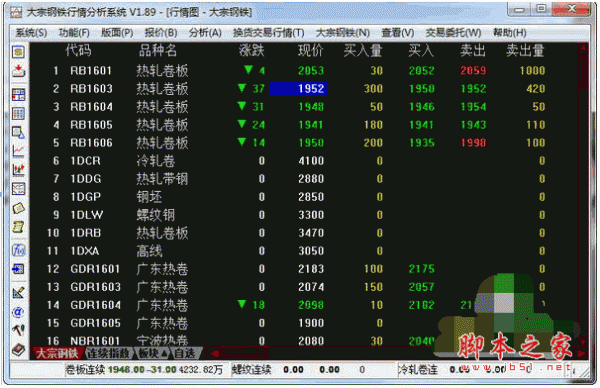This screenshot has height=388, width=600.
Task: Select the 1DRB row code
Action: point(86,233)
